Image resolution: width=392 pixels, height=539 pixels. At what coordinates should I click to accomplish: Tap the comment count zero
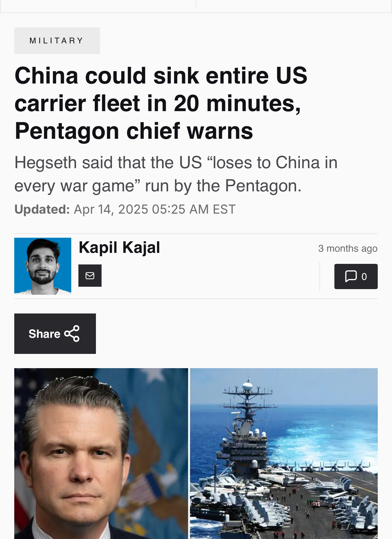coord(364,277)
